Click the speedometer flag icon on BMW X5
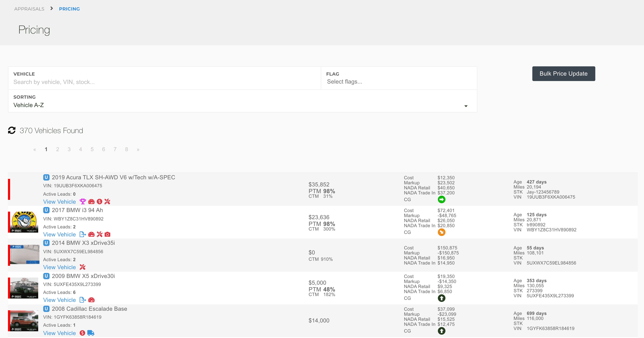 [x=92, y=300]
